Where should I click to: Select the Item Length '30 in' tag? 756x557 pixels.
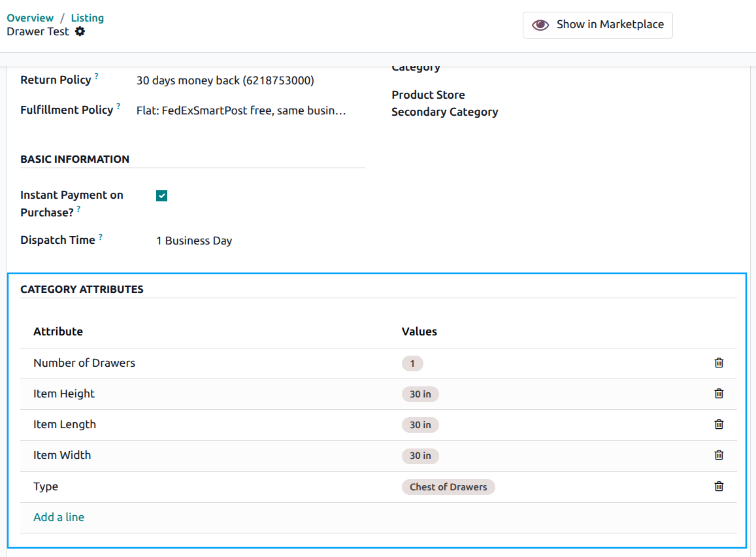(420, 425)
